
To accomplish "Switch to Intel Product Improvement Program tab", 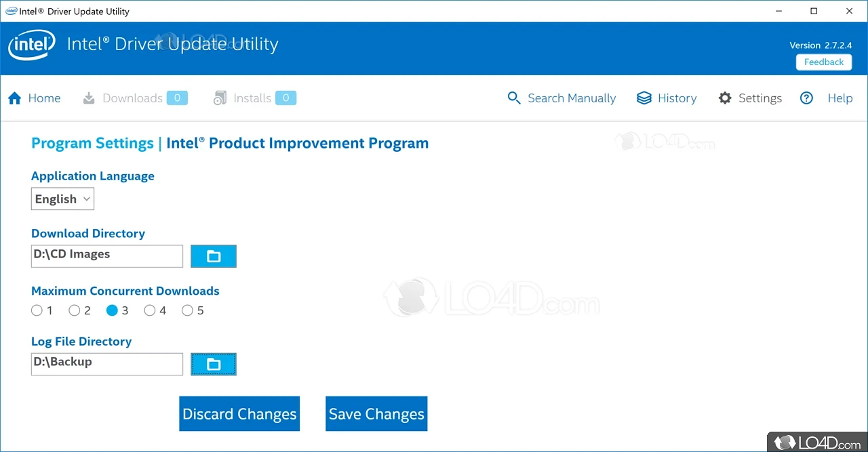I will click(x=298, y=143).
